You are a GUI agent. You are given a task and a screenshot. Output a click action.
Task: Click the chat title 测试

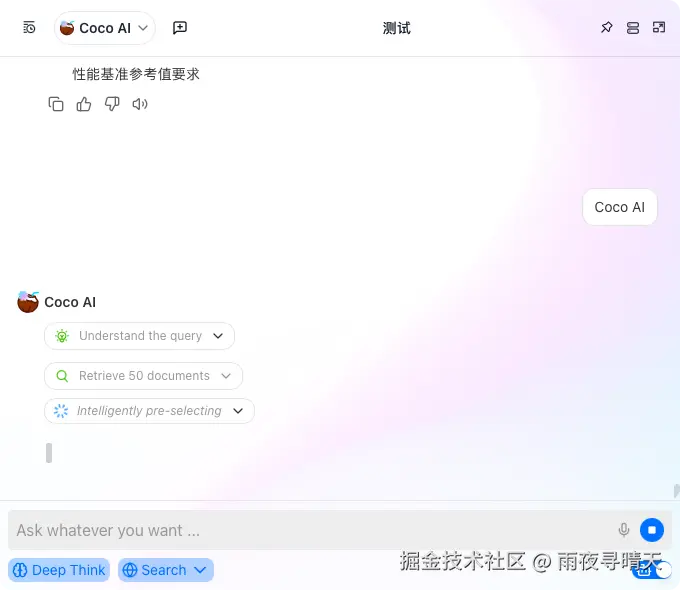(396, 28)
